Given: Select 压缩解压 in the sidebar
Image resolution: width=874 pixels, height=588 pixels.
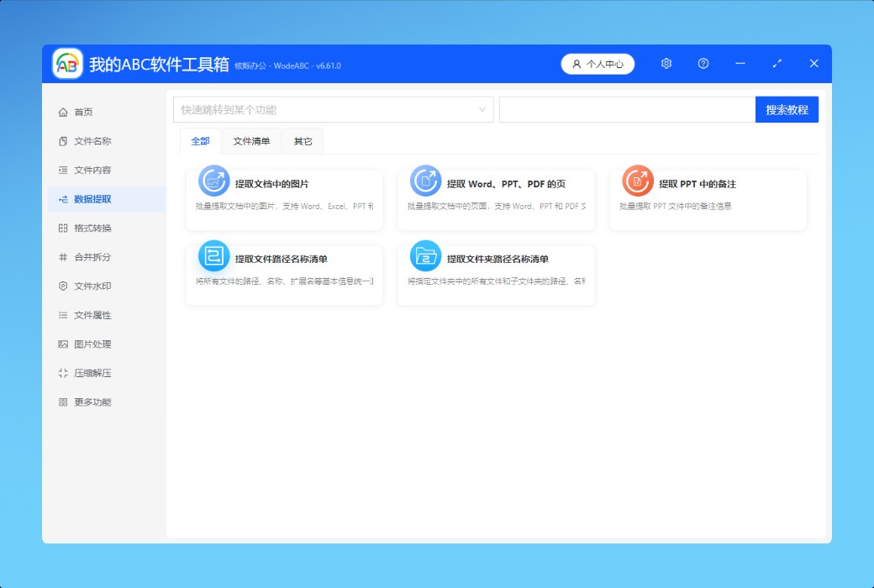Looking at the screenshot, I should pos(92,373).
